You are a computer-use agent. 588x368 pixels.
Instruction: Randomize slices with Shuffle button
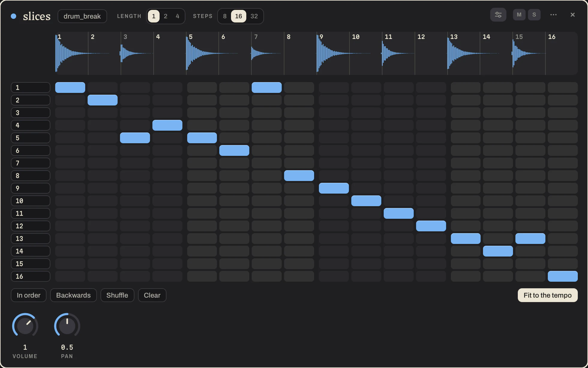pos(117,295)
